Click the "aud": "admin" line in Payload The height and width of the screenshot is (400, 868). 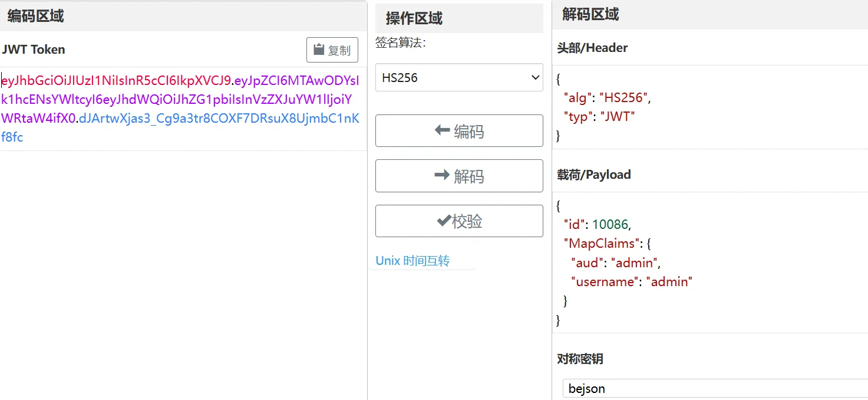point(615,263)
